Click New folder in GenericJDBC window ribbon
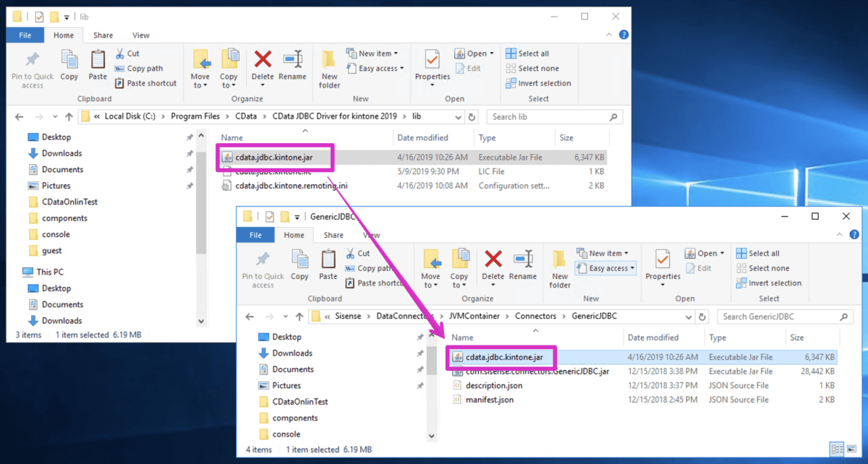Screen dimensions: 868x464 click(x=560, y=270)
